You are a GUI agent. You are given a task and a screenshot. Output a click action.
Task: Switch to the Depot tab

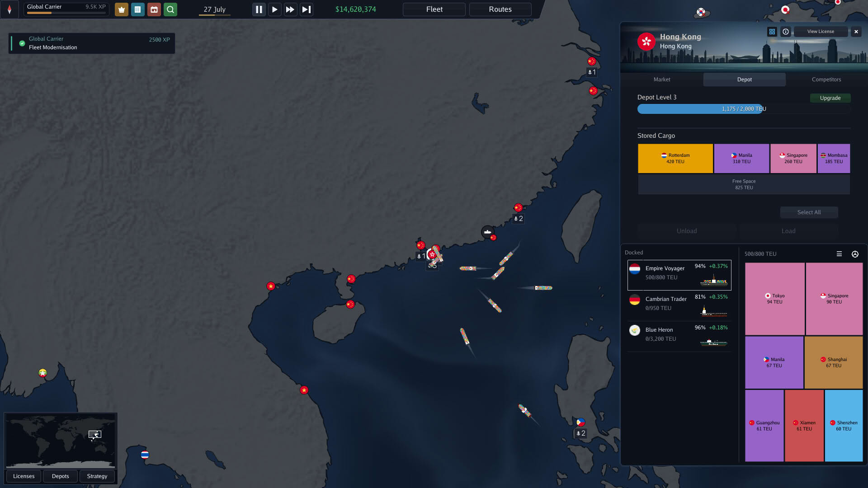(745, 80)
